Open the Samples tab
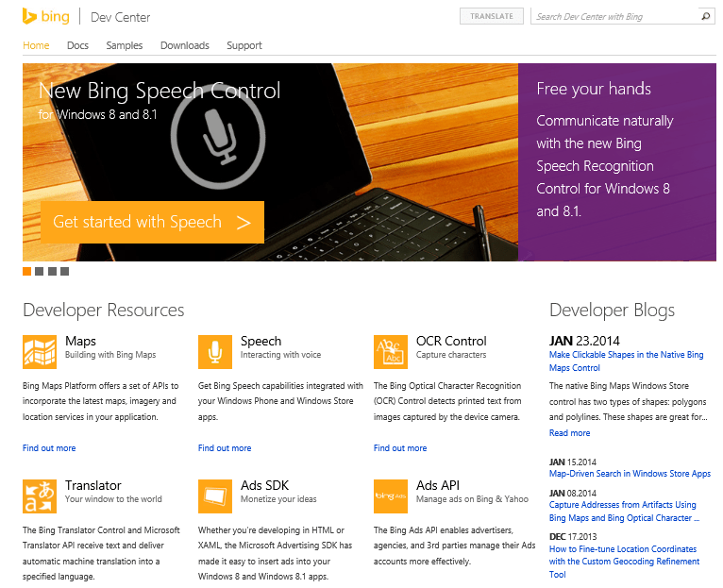 click(x=124, y=45)
